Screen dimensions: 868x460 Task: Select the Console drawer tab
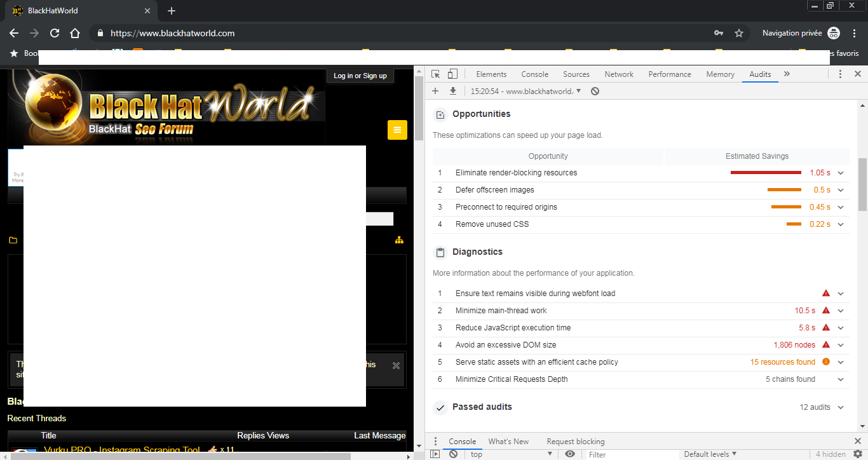(463, 442)
